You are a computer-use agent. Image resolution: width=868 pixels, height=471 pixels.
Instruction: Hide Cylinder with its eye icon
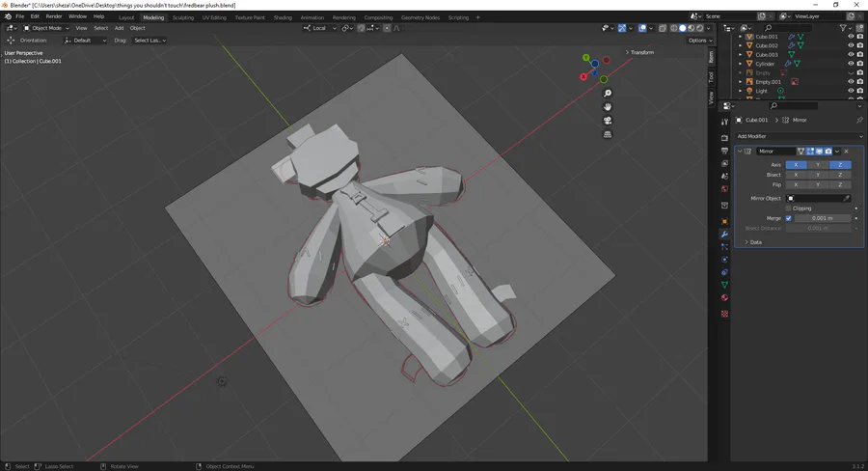pyautogui.click(x=851, y=64)
